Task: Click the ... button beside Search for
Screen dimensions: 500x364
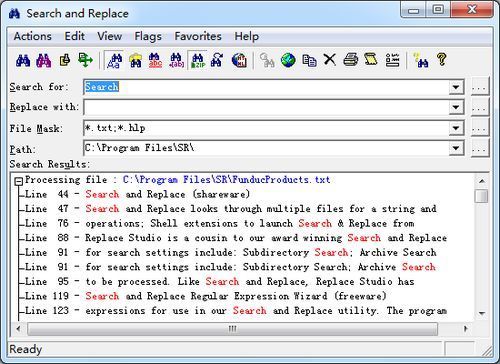Action: click(479, 87)
